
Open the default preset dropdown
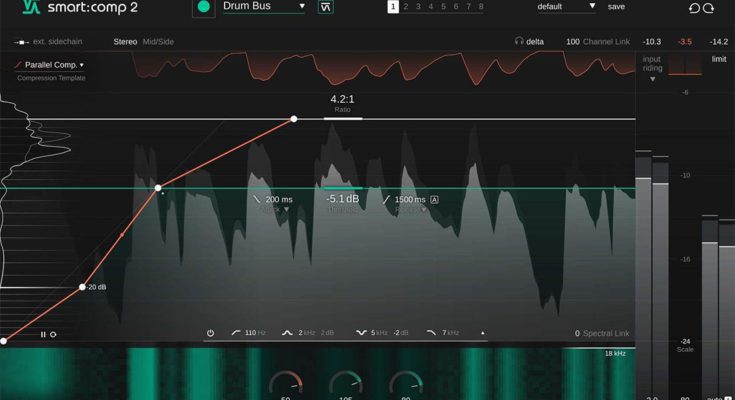(566, 6)
